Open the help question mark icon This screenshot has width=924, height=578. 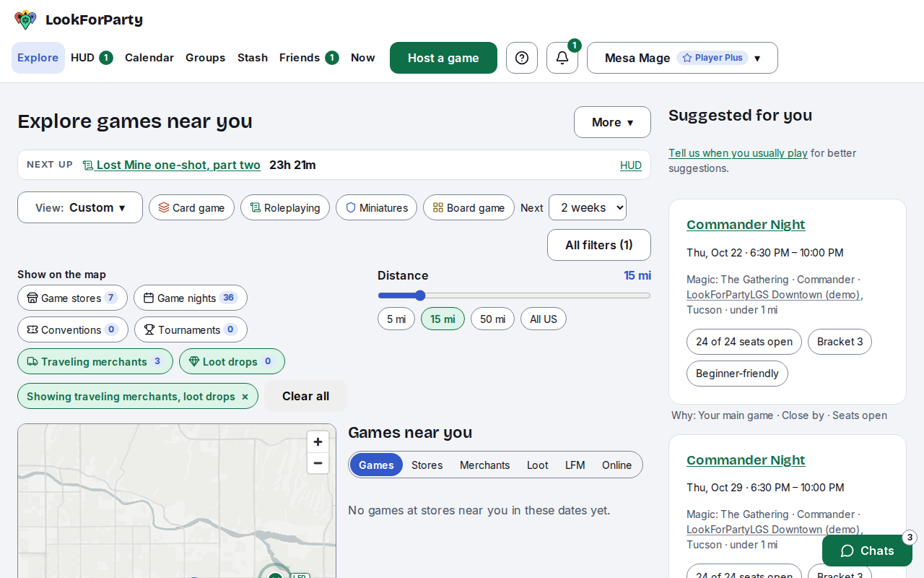pyautogui.click(x=522, y=58)
